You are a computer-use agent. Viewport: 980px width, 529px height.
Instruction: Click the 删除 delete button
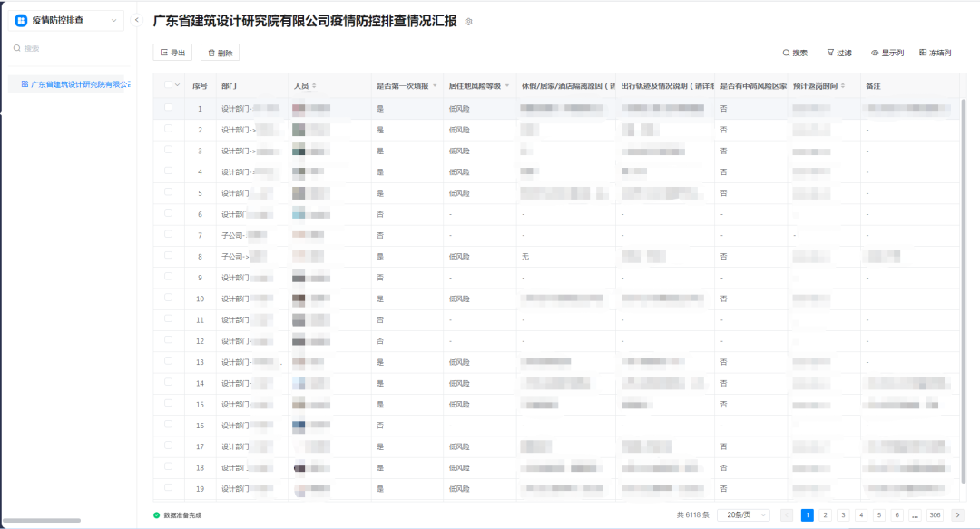click(220, 53)
